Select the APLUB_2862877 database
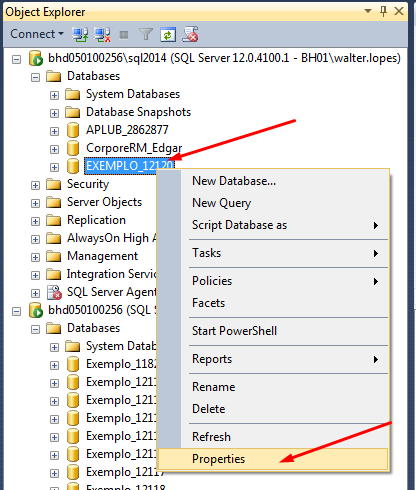 point(127,130)
